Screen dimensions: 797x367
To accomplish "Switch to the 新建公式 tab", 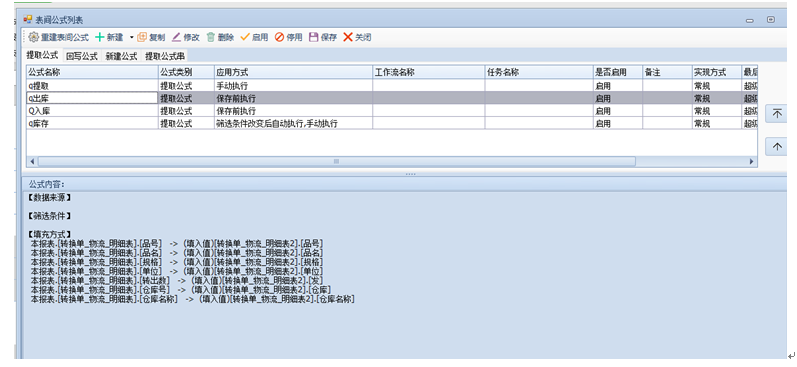I will click(x=121, y=56).
